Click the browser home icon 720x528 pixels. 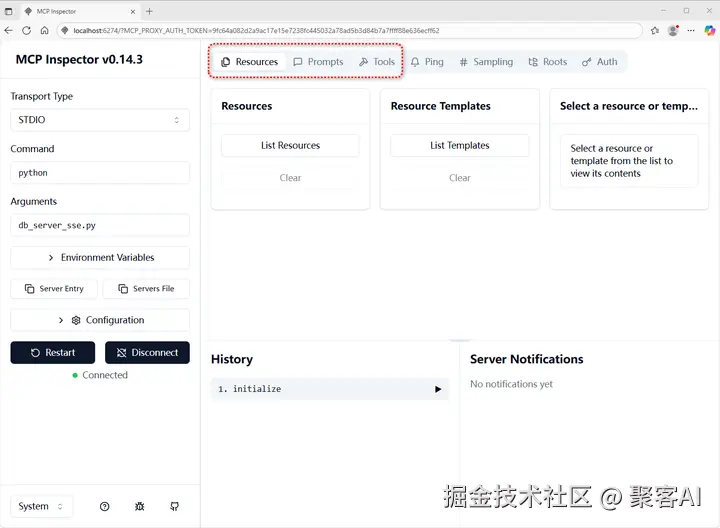[x=45, y=31]
